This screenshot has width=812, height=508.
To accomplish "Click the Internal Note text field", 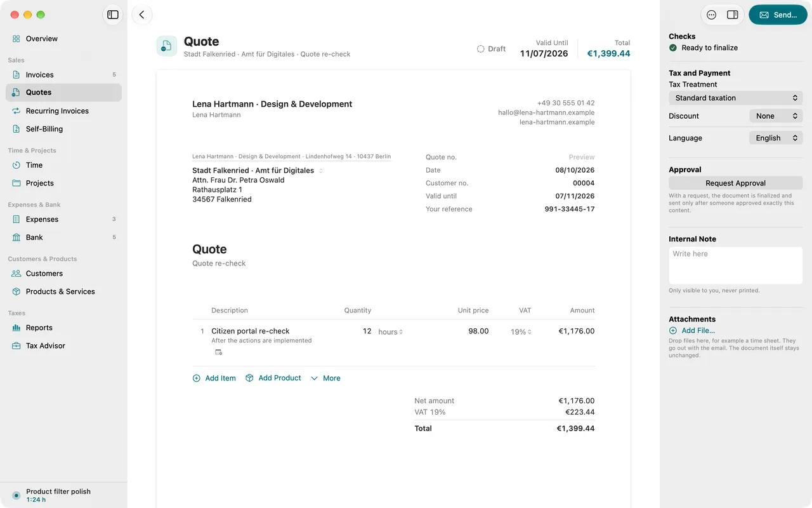I will click(x=736, y=265).
